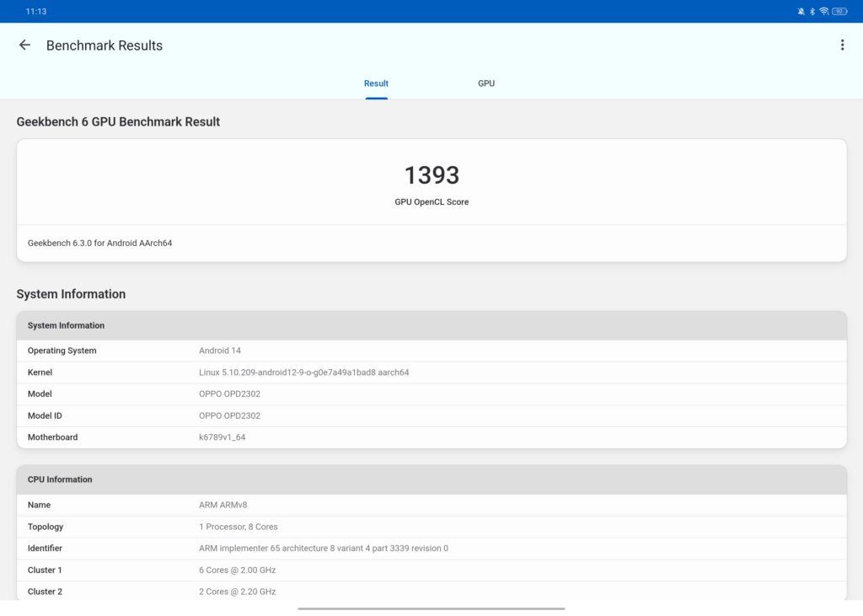Tap the Cluster 1 row
This screenshot has width=863, height=616.
click(431, 570)
